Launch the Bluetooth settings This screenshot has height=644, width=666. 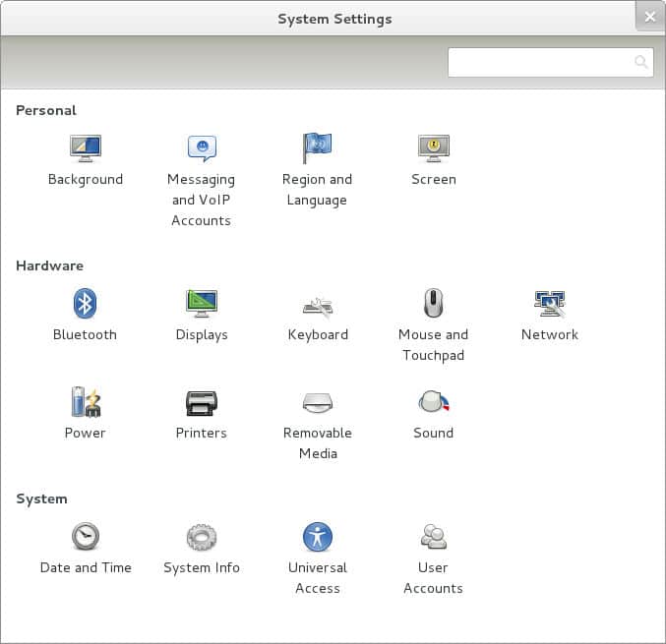86,304
